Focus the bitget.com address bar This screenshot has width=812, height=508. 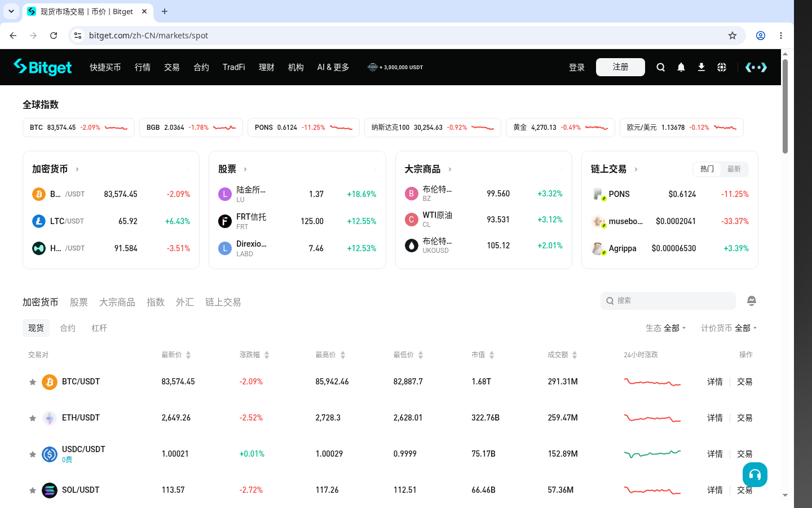click(x=406, y=36)
